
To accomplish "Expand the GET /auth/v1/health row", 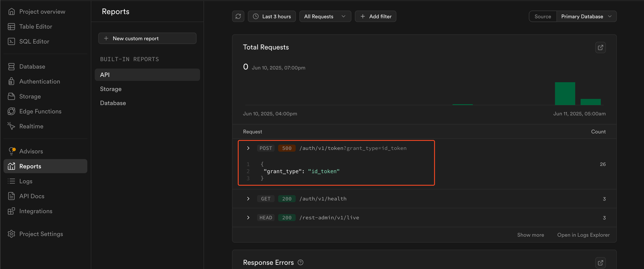I will point(248,199).
